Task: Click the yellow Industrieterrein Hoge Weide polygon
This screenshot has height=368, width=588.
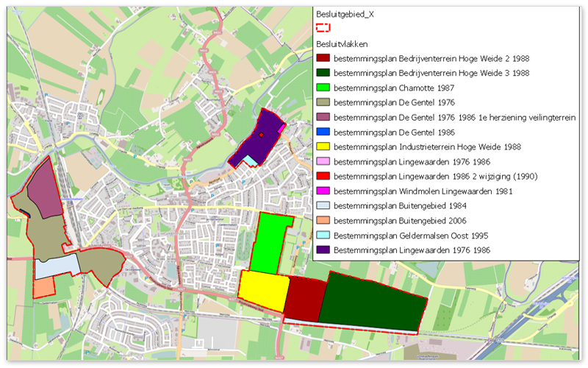Action: coord(264,291)
